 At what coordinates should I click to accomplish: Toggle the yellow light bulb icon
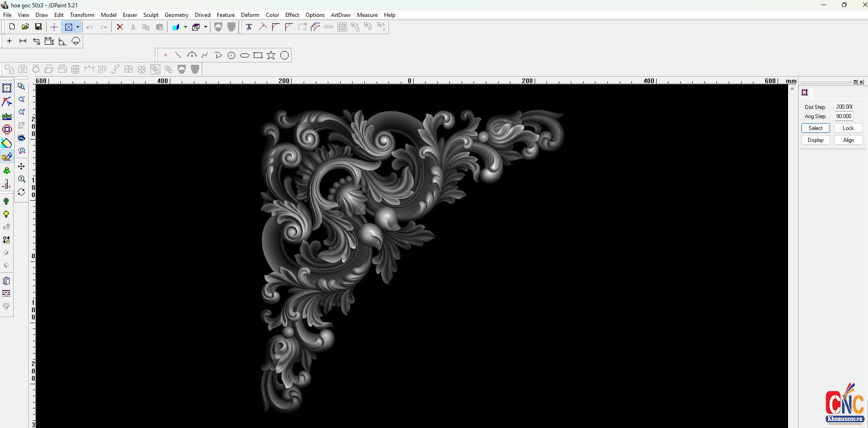6,214
